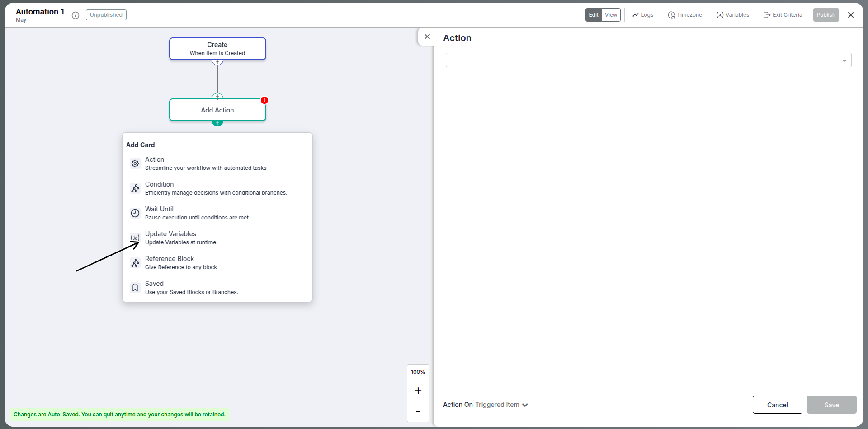Choose the Wait Until card option

tap(217, 213)
